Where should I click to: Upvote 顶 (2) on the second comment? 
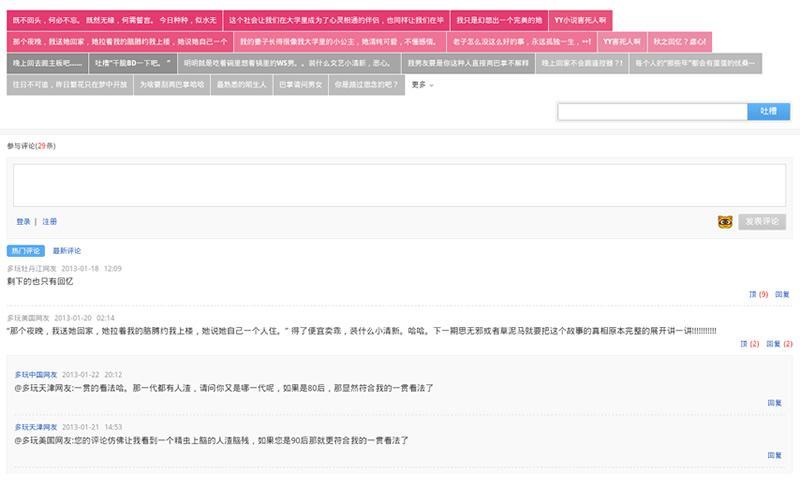coord(749,344)
